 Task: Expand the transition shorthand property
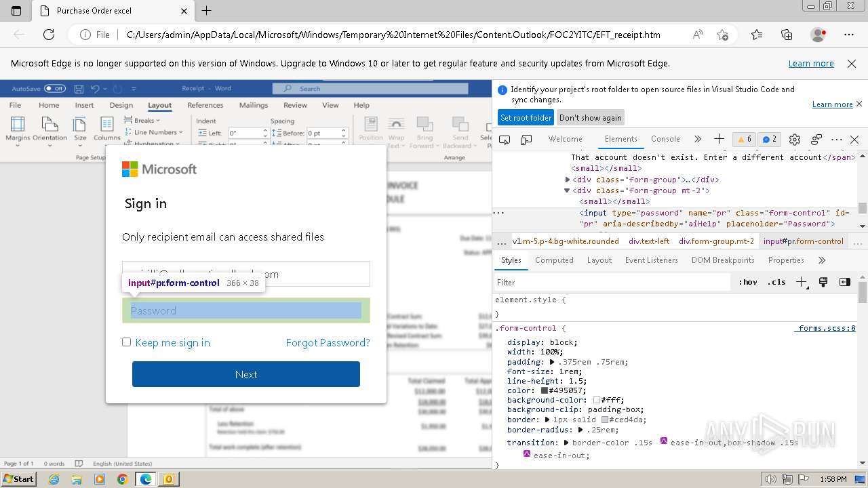coord(566,443)
